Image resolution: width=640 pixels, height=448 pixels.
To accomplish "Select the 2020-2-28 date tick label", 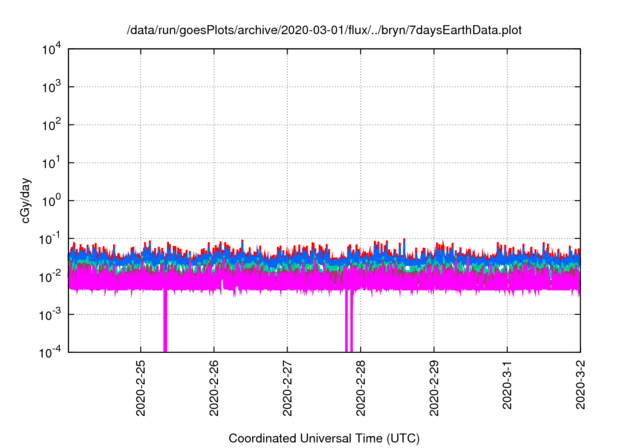I will pyautogui.click(x=360, y=388).
